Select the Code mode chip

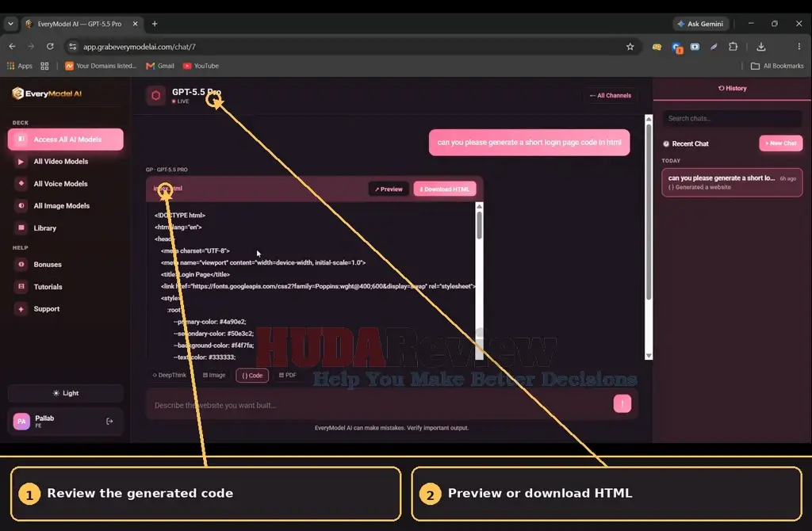point(252,376)
